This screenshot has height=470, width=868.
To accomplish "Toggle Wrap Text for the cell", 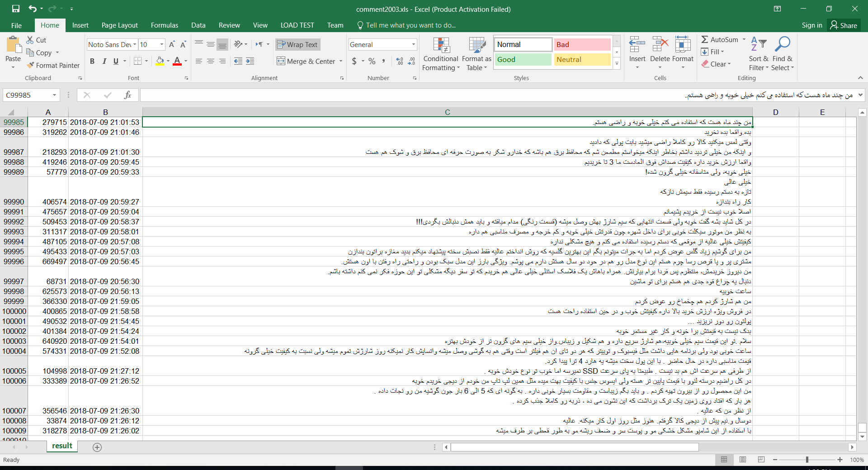I will [297, 44].
